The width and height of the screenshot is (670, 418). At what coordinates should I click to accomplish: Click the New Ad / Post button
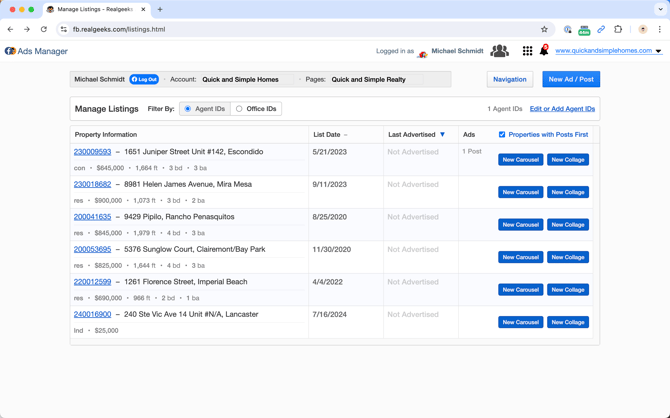click(571, 79)
